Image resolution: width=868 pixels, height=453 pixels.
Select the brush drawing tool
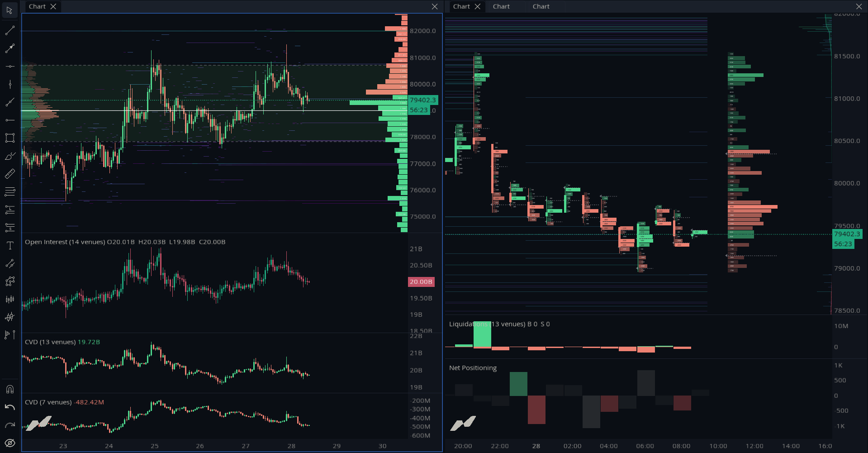point(9,156)
